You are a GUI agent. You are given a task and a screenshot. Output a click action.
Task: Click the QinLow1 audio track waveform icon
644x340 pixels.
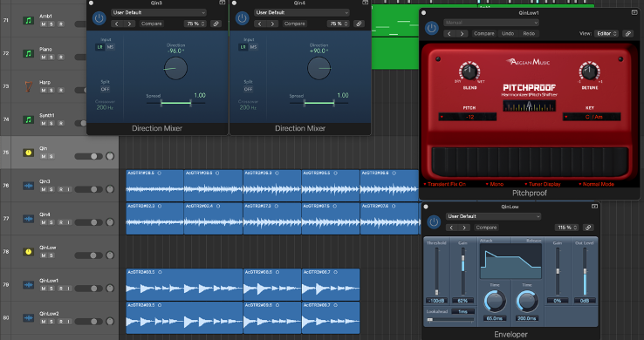(x=28, y=284)
